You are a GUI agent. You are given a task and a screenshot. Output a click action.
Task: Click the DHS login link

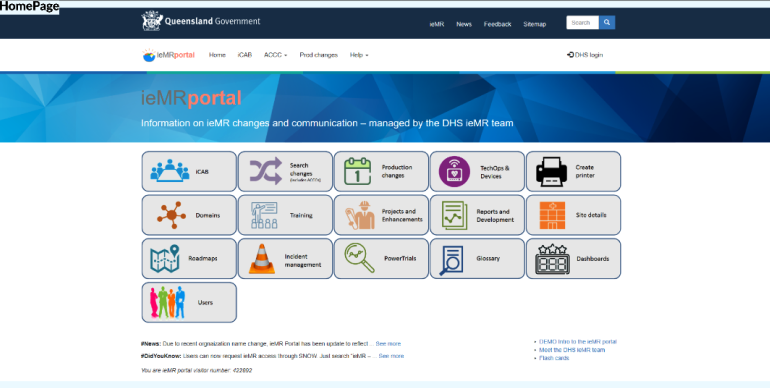click(x=585, y=55)
